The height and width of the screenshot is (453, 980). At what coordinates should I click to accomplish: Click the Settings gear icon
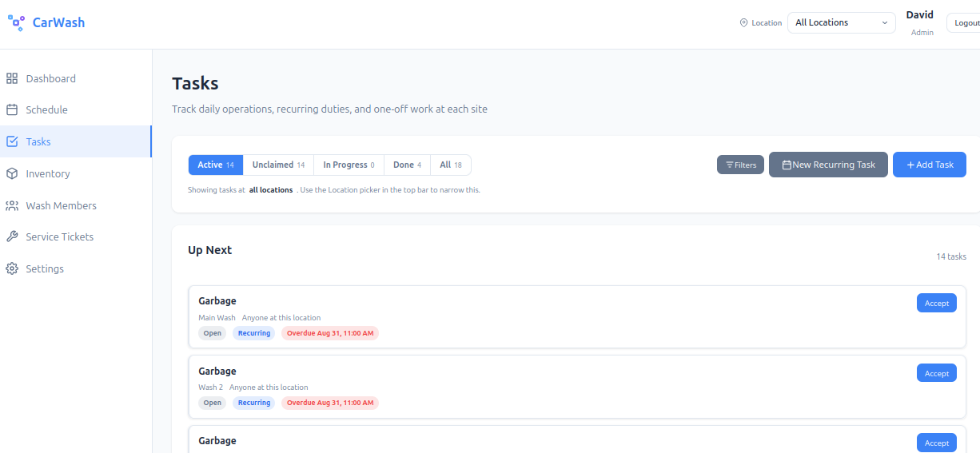tap(12, 268)
